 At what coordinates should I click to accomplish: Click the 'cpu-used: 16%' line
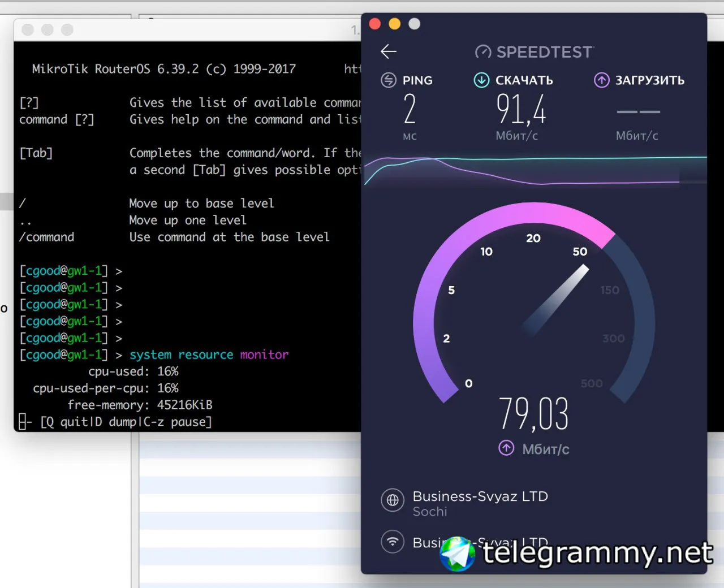[133, 371]
